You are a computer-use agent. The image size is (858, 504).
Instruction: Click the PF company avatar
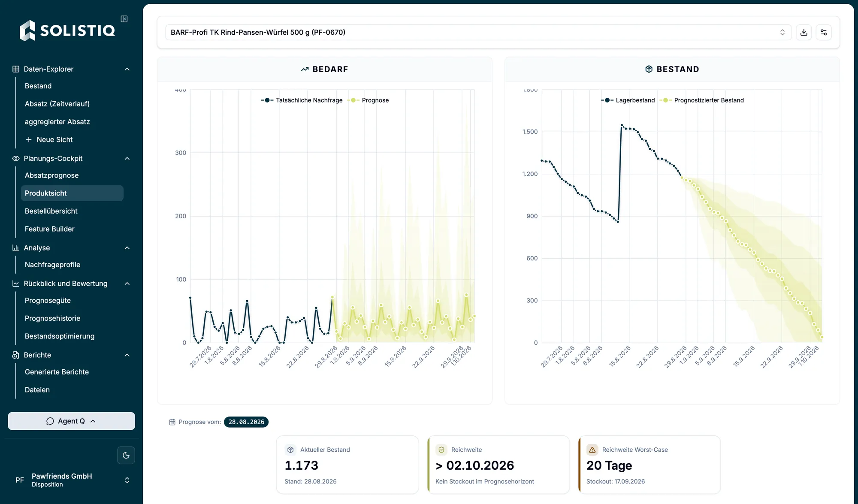coord(20,480)
